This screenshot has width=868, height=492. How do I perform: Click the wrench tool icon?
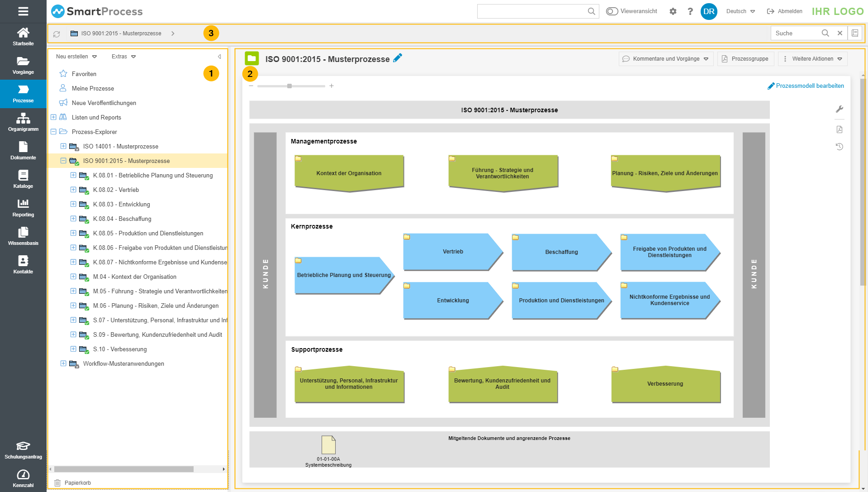(840, 109)
